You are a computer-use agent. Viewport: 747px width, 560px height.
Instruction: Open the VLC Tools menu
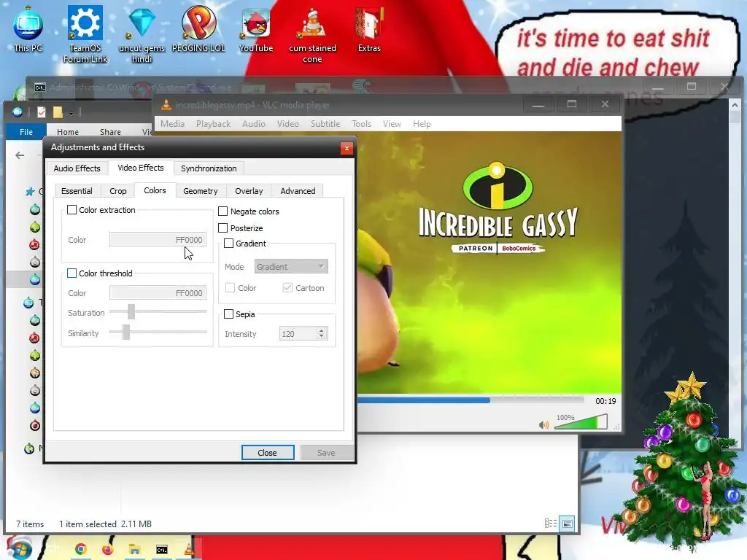point(361,124)
